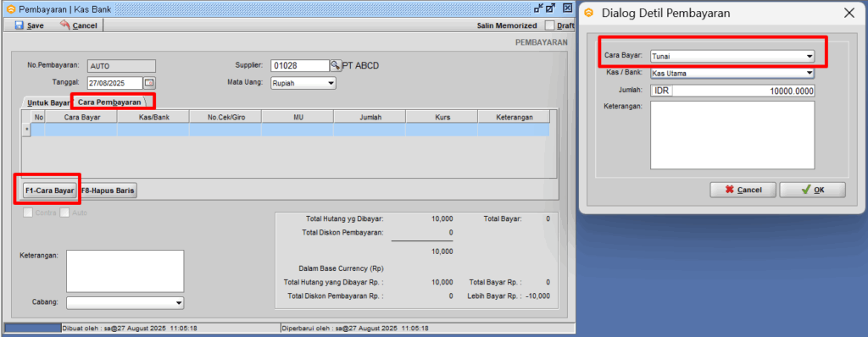Click the Save floppy disk icon
868x337 pixels.
(x=19, y=25)
